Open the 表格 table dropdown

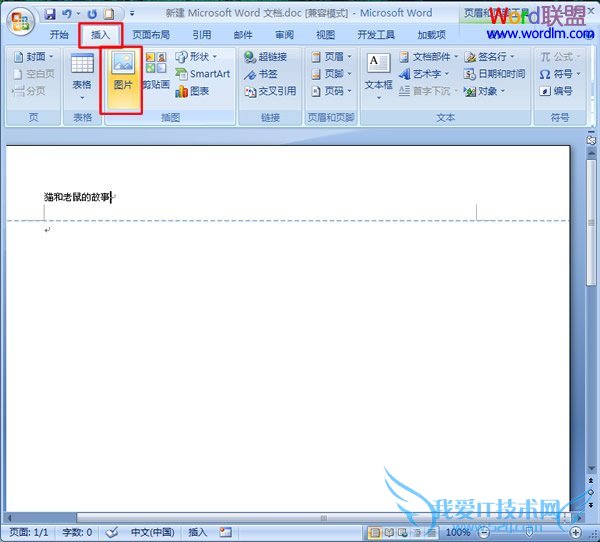tap(82, 77)
